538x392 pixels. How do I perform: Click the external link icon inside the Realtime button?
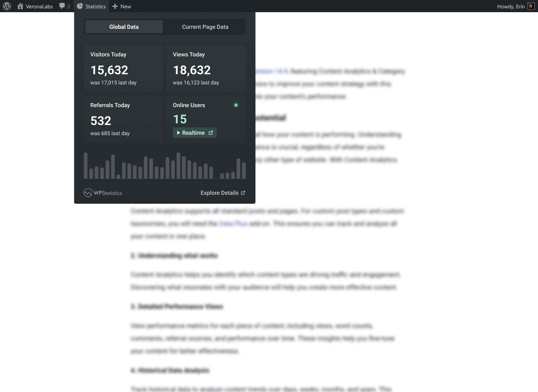[211, 133]
